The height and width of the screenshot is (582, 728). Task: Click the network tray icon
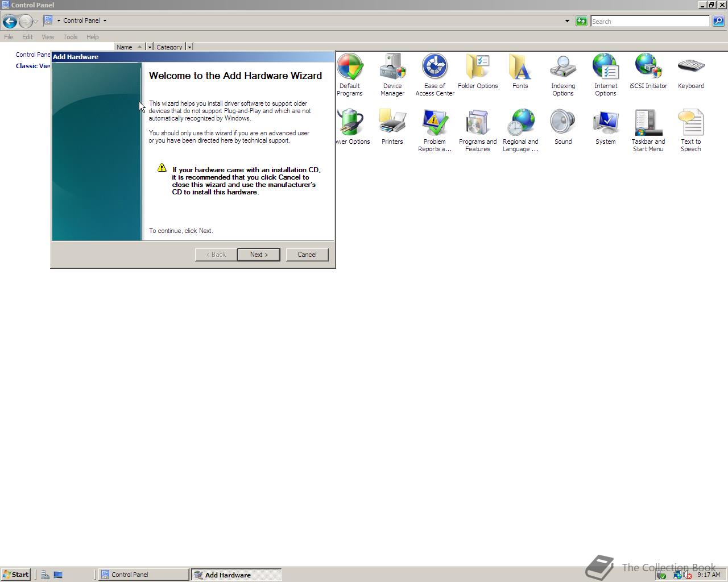point(677,575)
